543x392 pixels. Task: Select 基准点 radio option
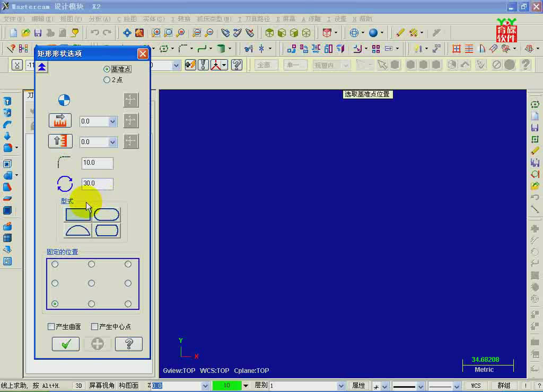117,69
